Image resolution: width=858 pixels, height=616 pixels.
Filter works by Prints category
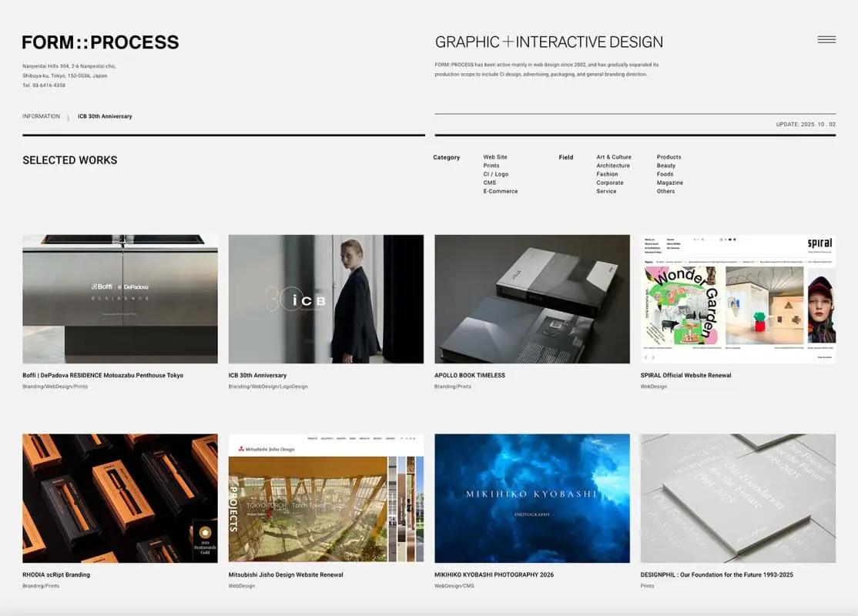[x=491, y=166]
